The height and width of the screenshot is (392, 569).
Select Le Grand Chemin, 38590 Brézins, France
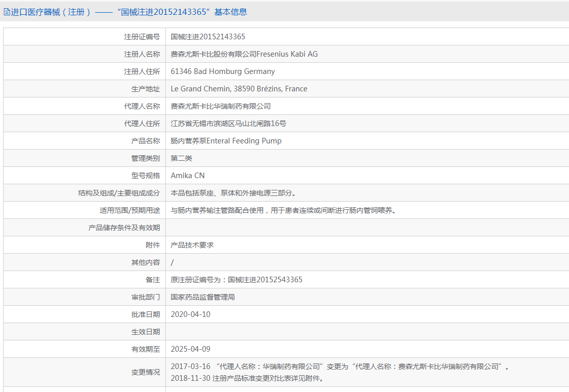click(x=239, y=89)
